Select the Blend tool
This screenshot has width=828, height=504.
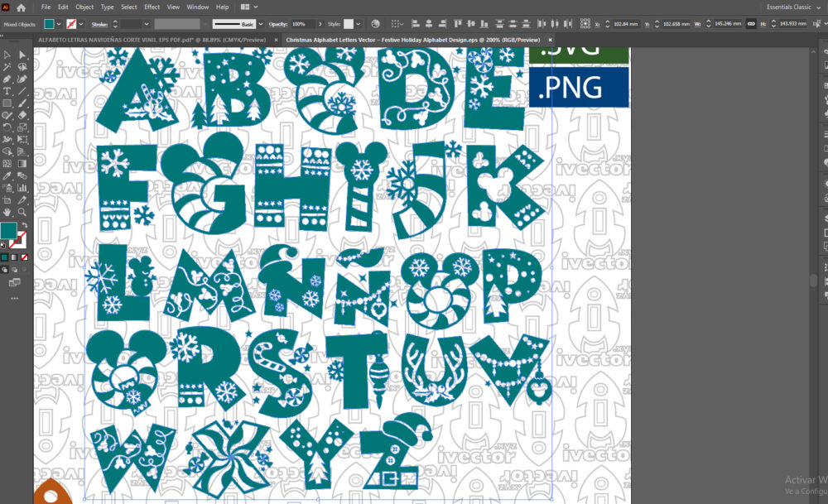pos(22,175)
